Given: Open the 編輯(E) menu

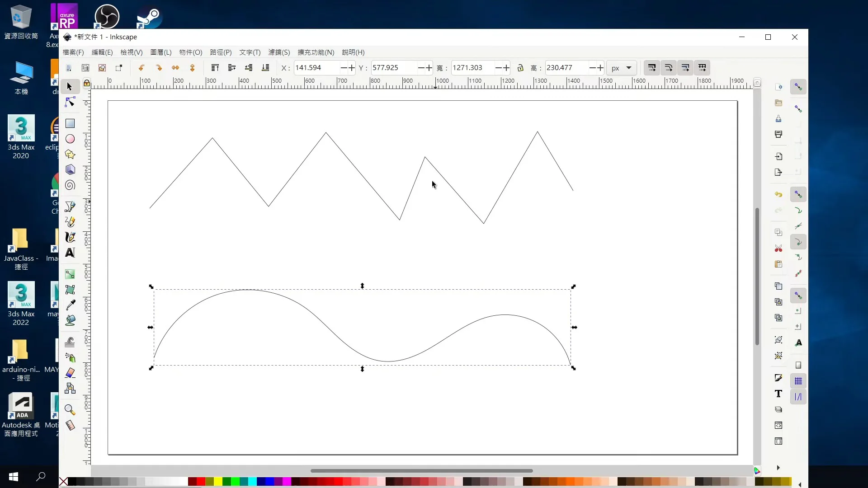Looking at the screenshot, I should click(x=102, y=52).
